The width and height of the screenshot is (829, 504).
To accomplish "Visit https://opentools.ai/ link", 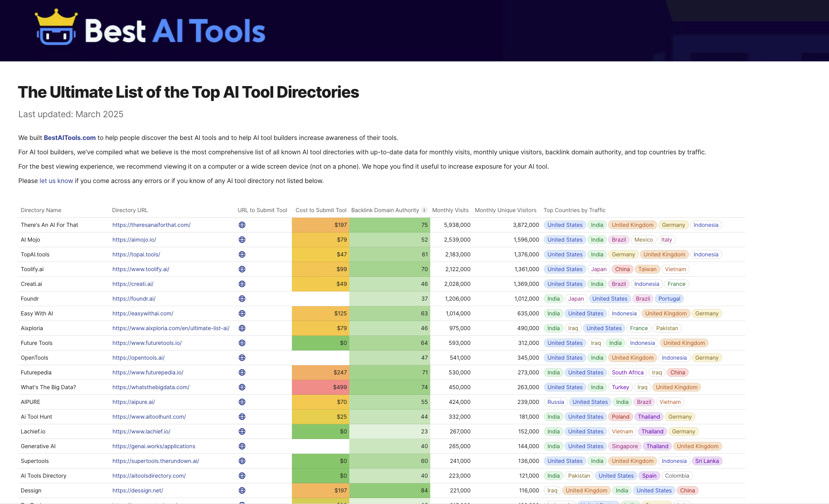I will click(138, 358).
